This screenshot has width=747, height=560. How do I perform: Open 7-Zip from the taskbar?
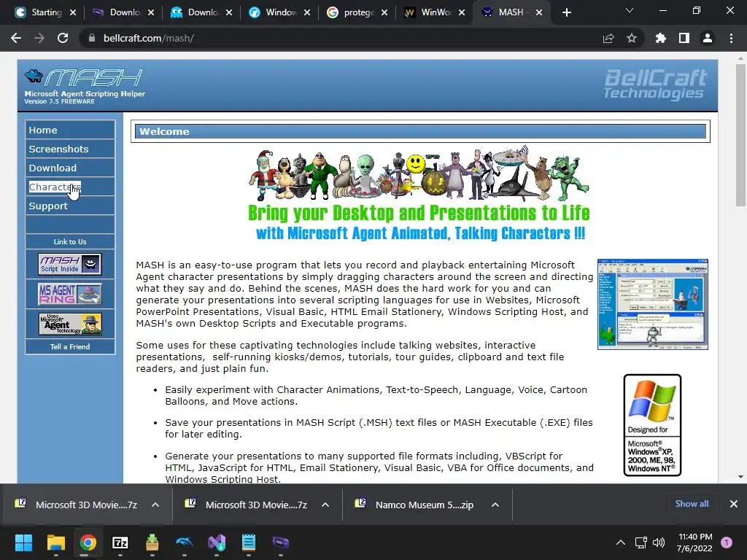[120, 542]
